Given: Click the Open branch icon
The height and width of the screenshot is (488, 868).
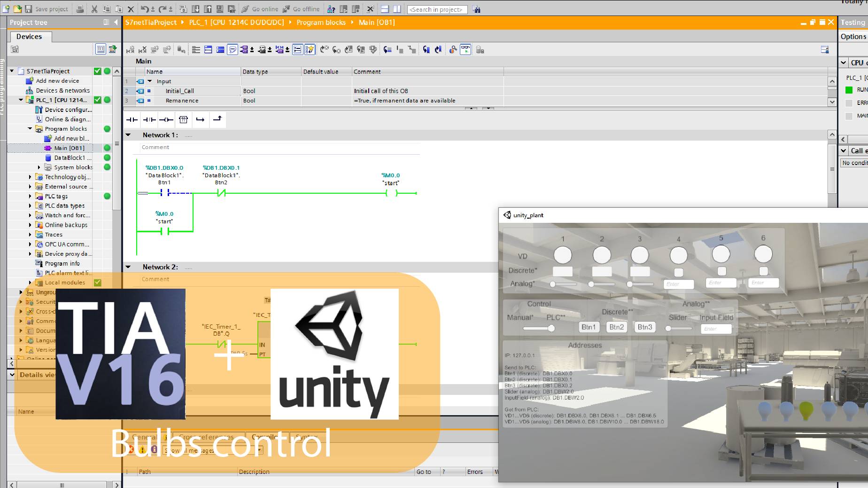Looking at the screenshot, I should point(201,119).
